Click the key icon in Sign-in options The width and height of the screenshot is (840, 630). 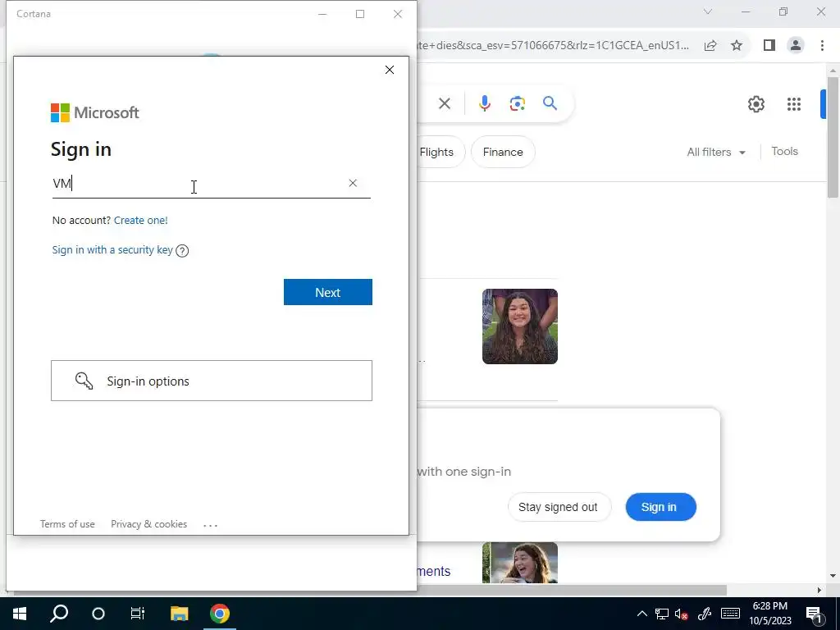click(x=84, y=381)
